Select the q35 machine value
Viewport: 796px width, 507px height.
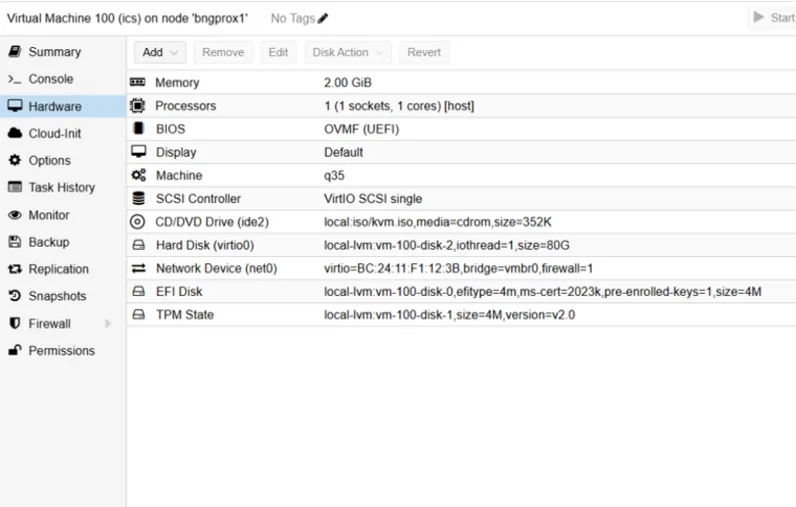[334, 176]
